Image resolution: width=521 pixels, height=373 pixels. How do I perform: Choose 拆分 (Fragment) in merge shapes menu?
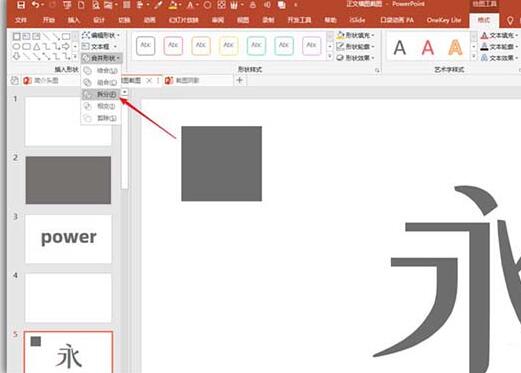coord(101,94)
